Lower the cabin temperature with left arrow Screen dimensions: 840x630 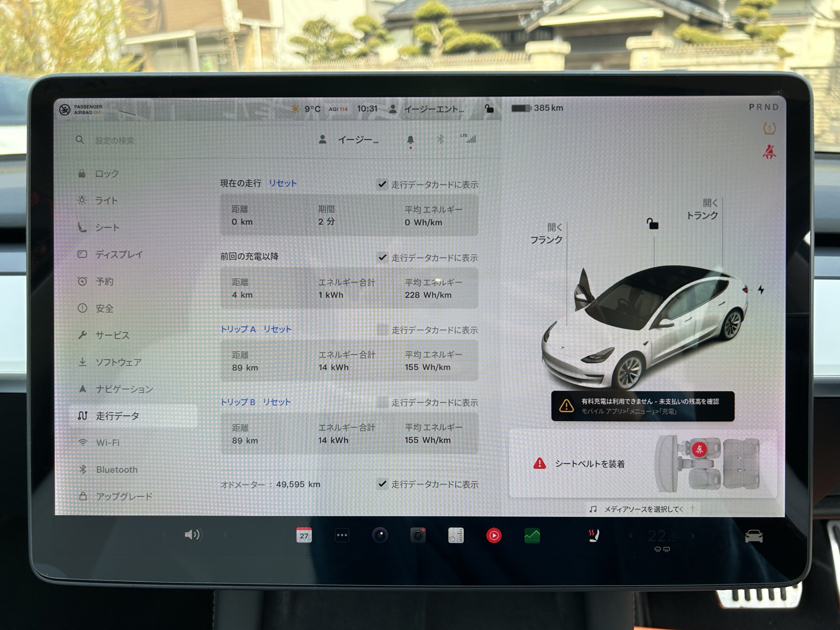631,536
